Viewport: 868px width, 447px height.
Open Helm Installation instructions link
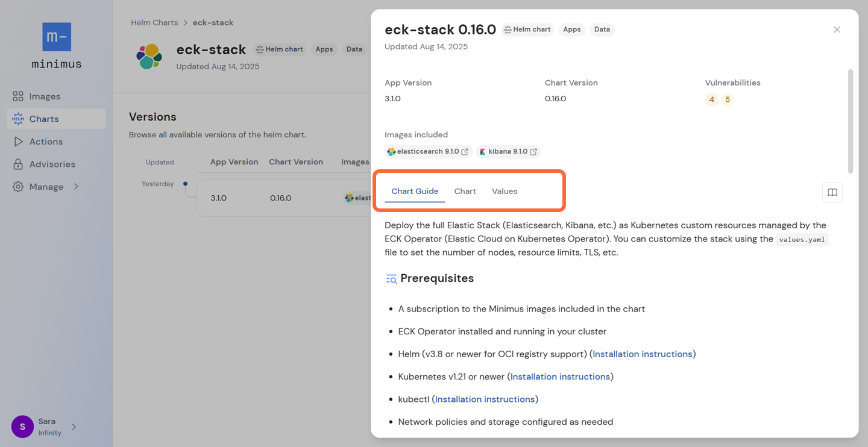[x=643, y=354]
